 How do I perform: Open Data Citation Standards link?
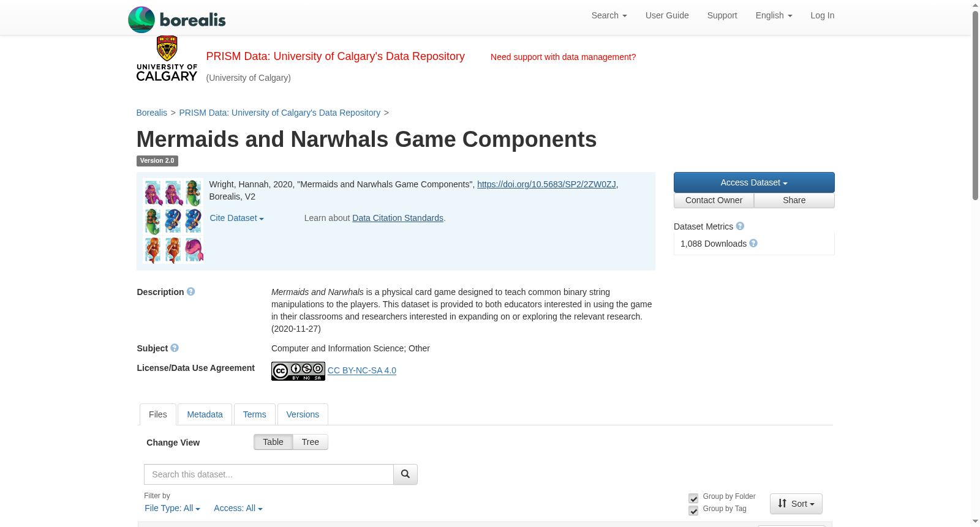tap(398, 218)
